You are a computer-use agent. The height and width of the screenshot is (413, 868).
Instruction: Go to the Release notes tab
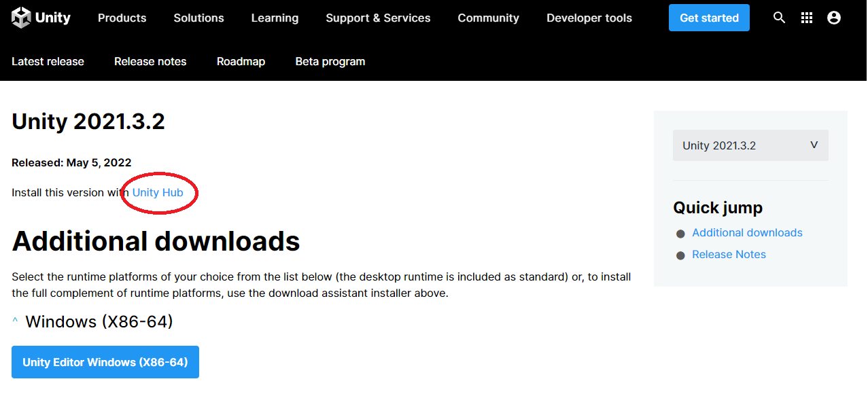pyautogui.click(x=150, y=61)
